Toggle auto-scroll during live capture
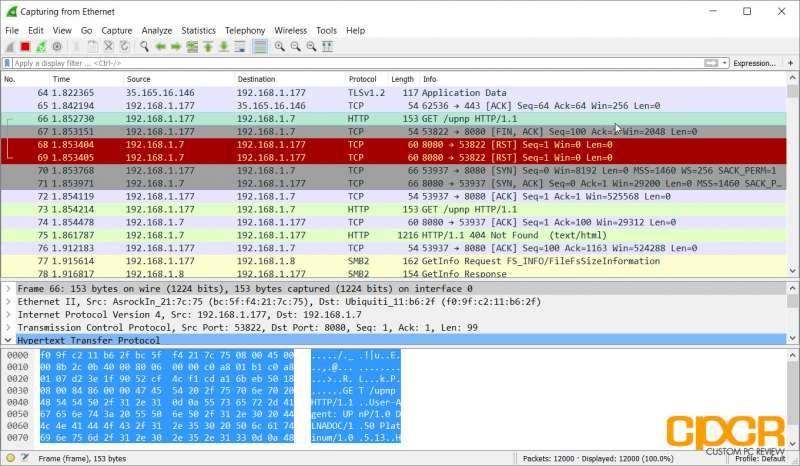The image size is (800, 466). click(x=240, y=46)
